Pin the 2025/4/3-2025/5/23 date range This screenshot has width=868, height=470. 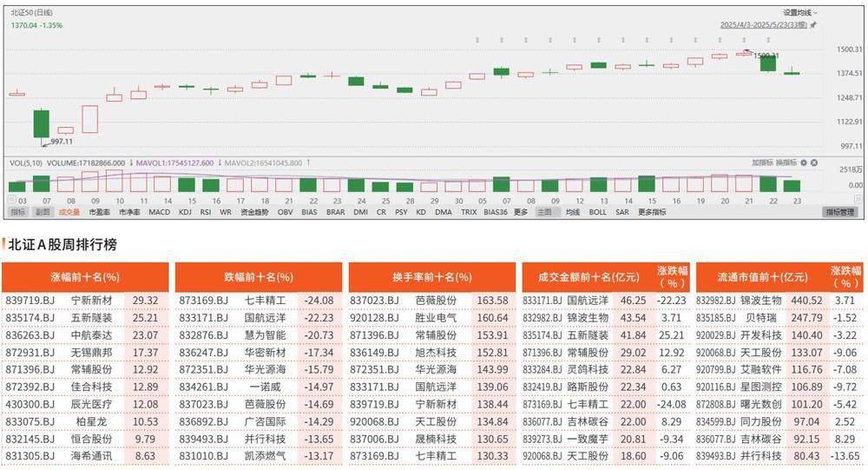click(x=813, y=25)
